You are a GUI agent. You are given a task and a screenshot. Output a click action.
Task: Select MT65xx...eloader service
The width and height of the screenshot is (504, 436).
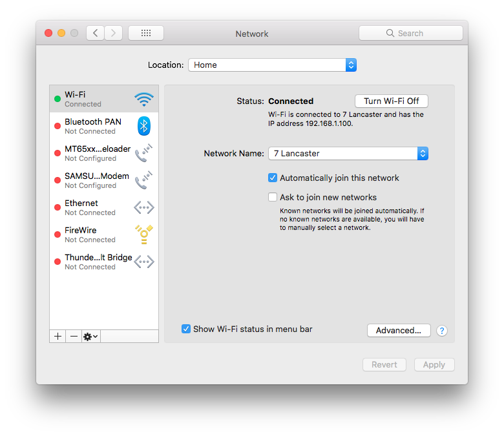[x=104, y=153]
